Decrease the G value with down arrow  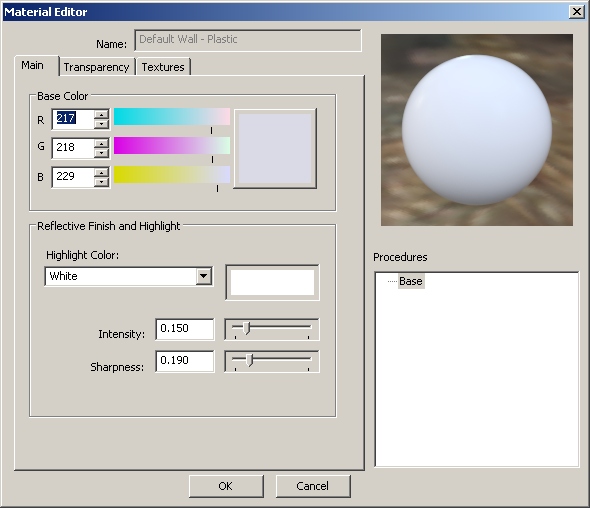(x=101, y=153)
